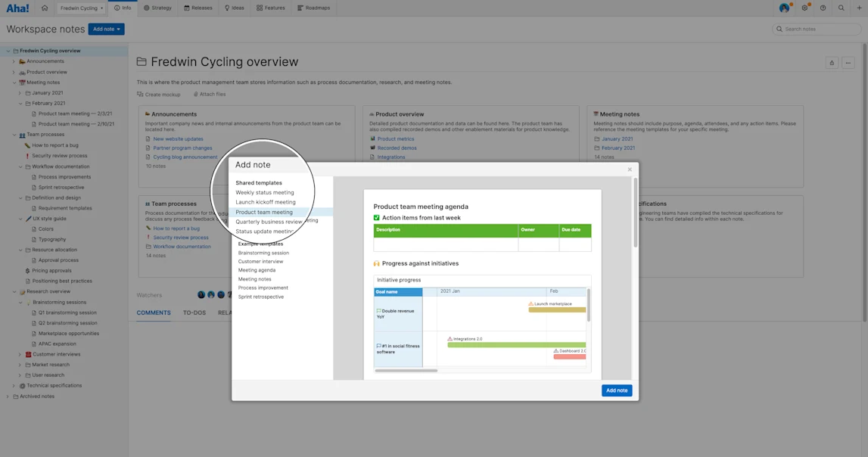Open the settings gear icon
Viewport: 868px width, 457px height.
[805, 8]
